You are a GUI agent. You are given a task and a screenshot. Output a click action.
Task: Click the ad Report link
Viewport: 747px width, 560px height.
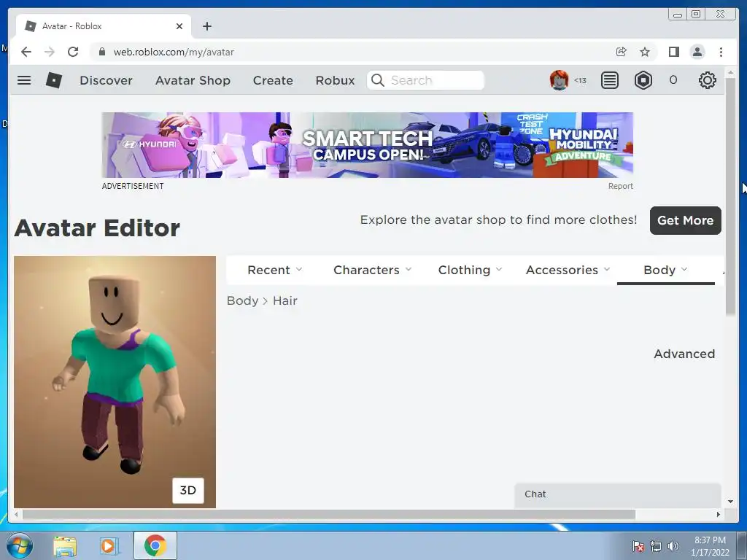click(x=620, y=186)
